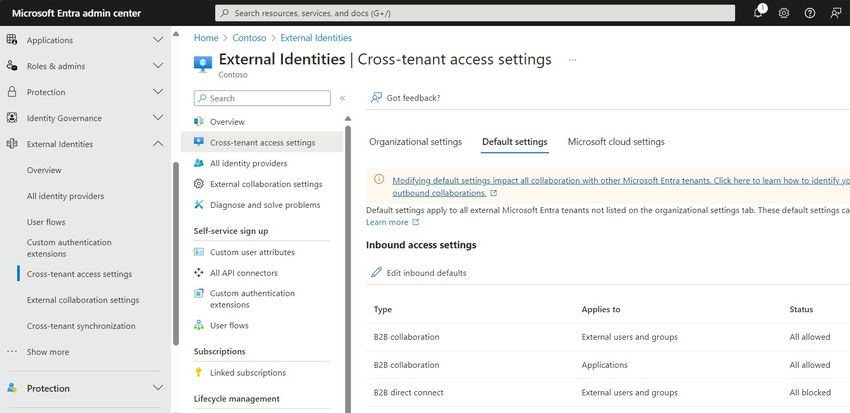Collapse the External Identities sidebar group

(x=157, y=144)
